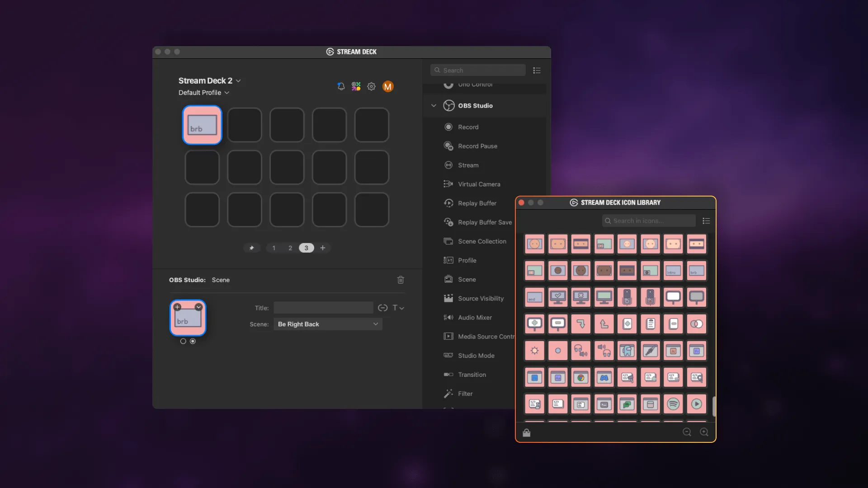Open the key icon dropdown arrow

point(198,307)
